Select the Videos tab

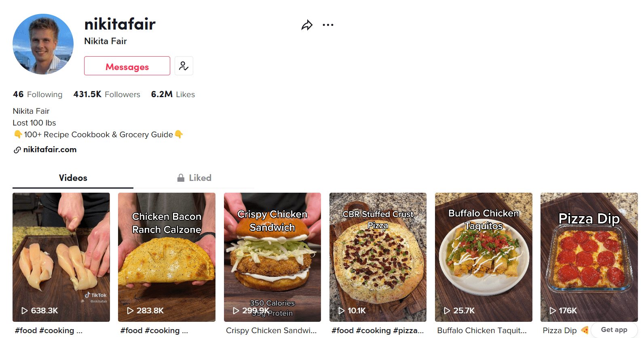click(73, 178)
